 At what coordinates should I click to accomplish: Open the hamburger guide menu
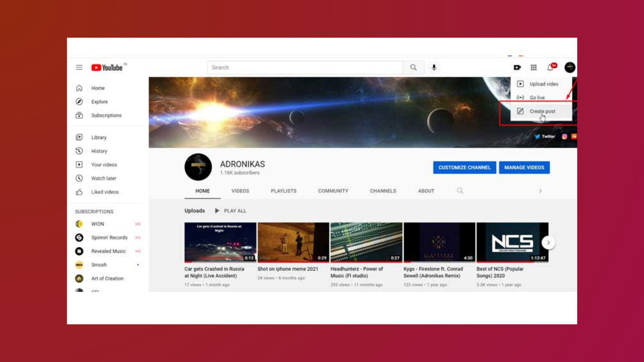coord(79,68)
